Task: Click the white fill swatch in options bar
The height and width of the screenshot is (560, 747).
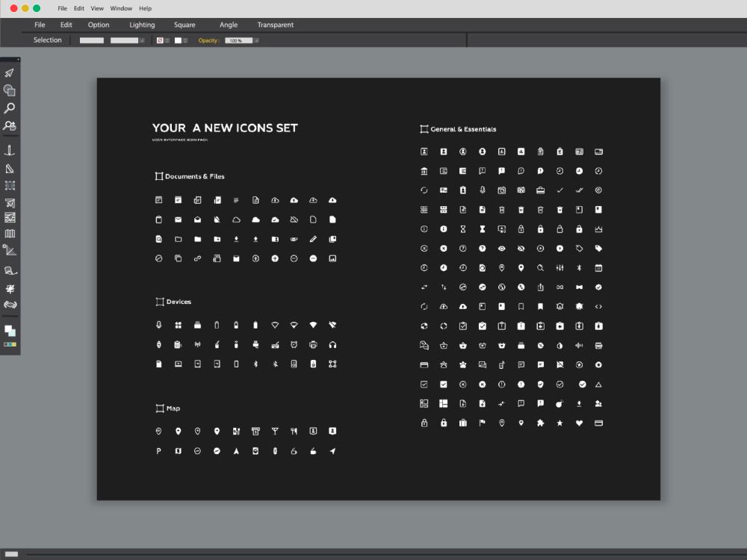Action: 179,40
